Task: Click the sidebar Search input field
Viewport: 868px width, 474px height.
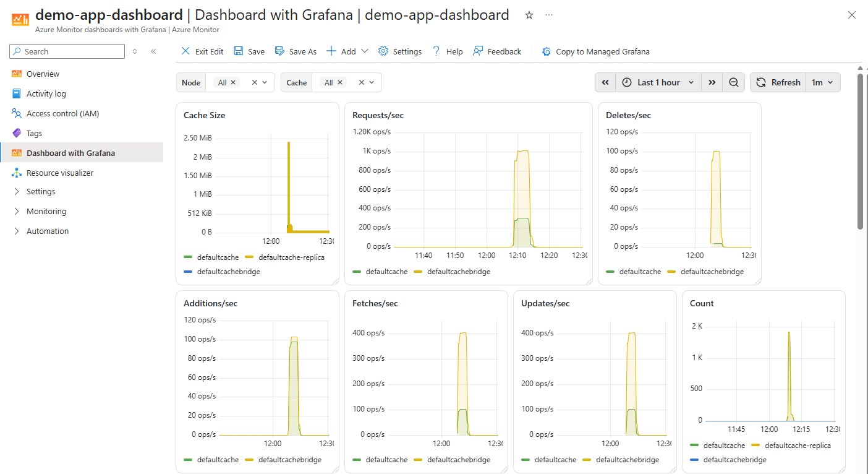Action: tap(67, 51)
